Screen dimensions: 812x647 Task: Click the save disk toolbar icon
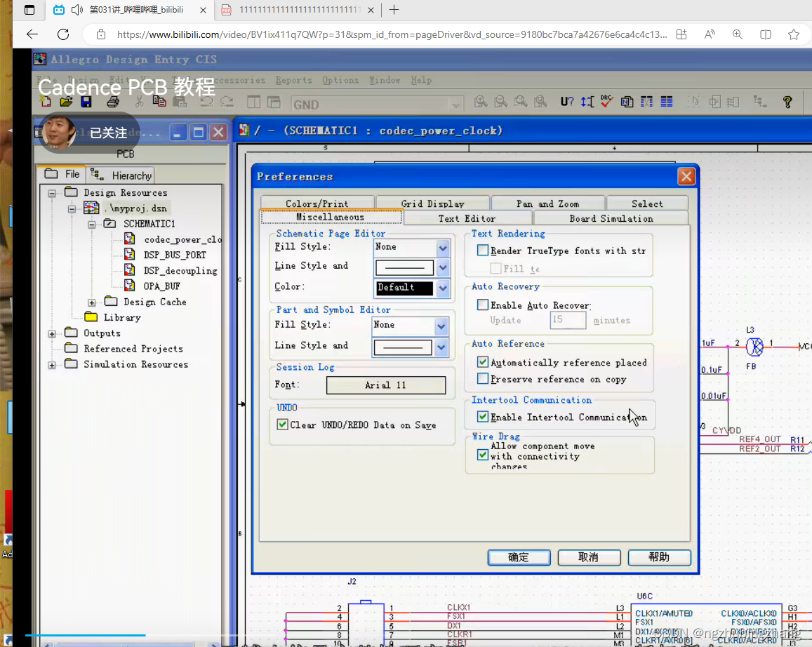(x=86, y=102)
